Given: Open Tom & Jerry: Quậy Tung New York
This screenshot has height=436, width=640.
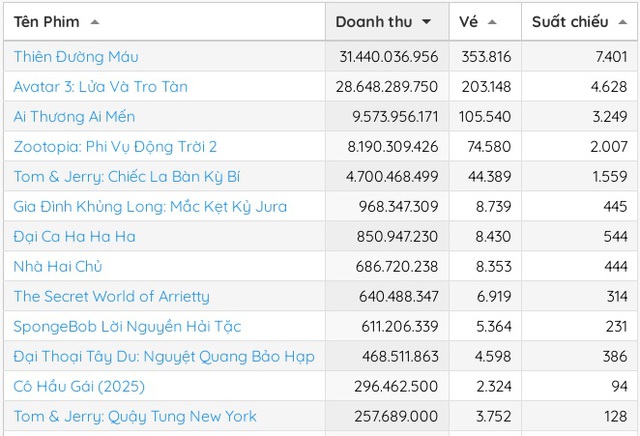Looking at the screenshot, I should coord(135,417).
